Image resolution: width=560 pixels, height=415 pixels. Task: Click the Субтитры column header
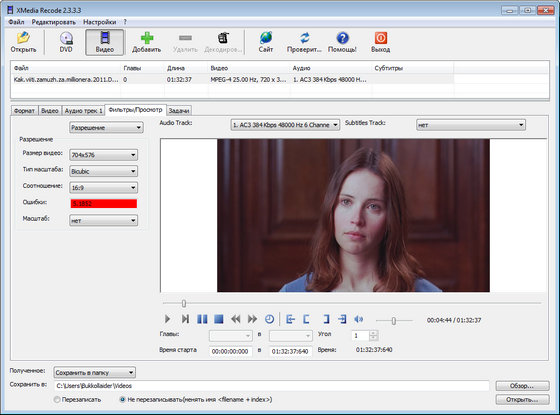(413, 68)
